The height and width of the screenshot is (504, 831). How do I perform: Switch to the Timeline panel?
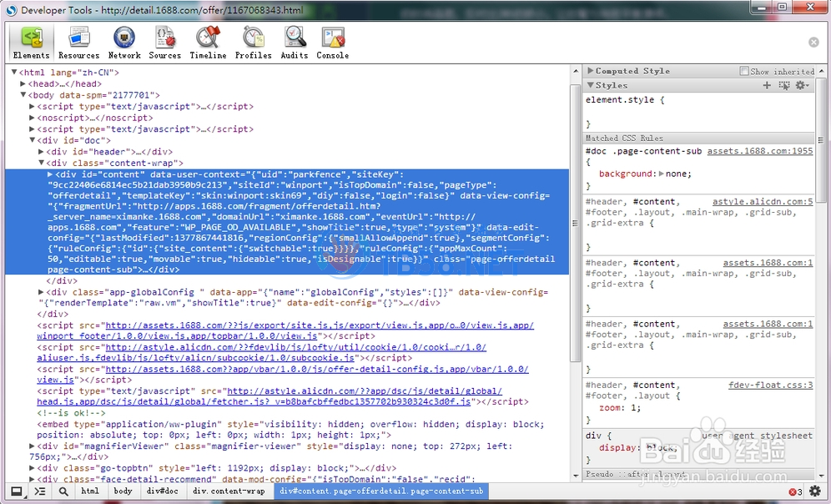point(209,43)
